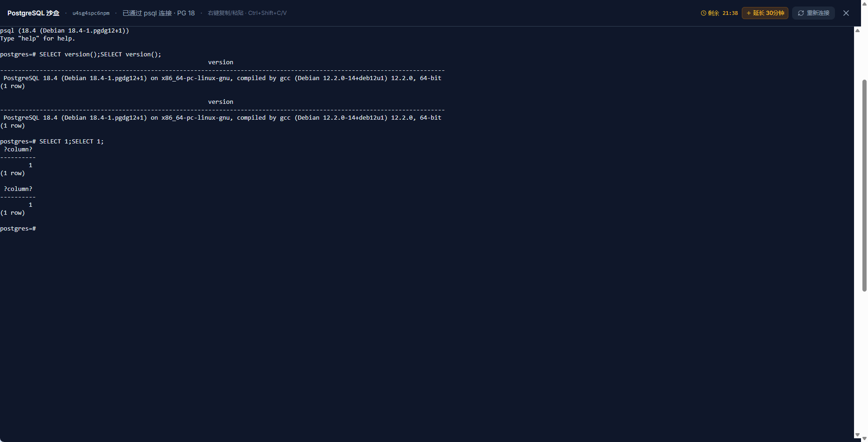Close the PostgreSQL sandbox panel
The image size is (868, 442).
click(846, 13)
